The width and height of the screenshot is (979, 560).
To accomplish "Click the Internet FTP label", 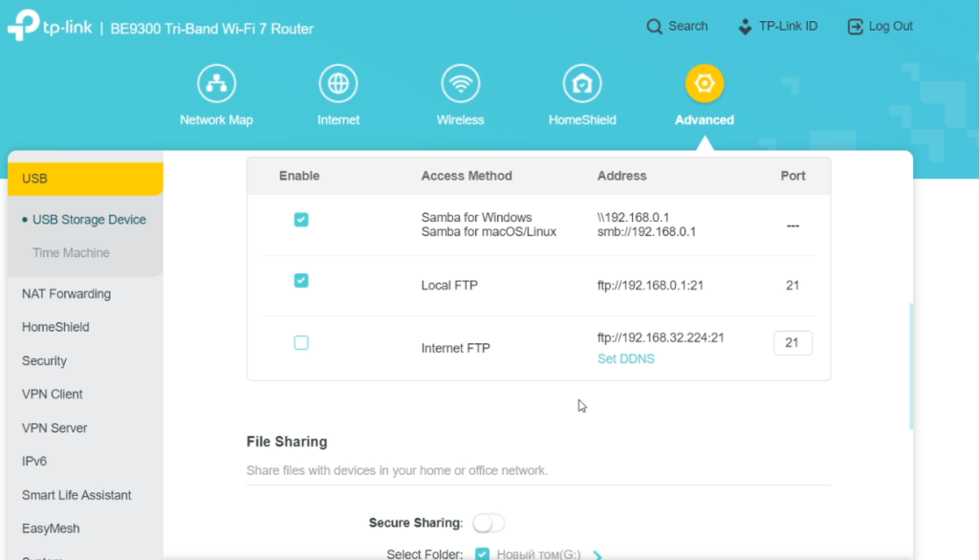I will click(456, 348).
